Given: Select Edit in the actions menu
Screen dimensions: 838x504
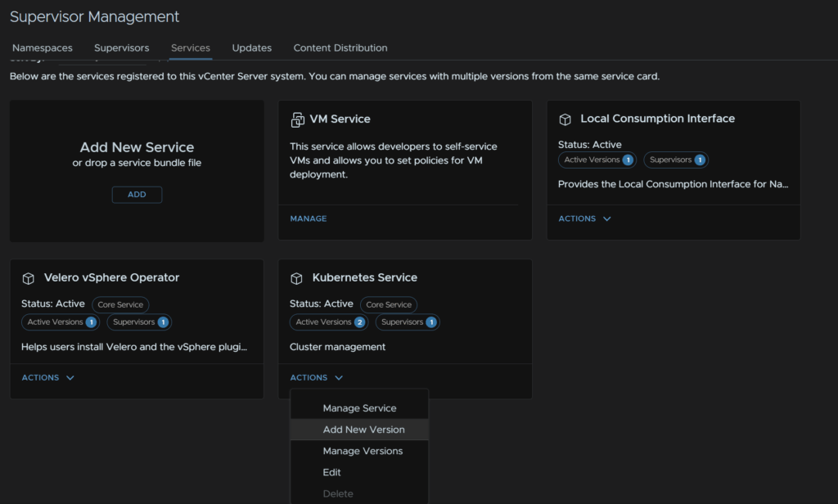Looking at the screenshot, I should point(359,472).
